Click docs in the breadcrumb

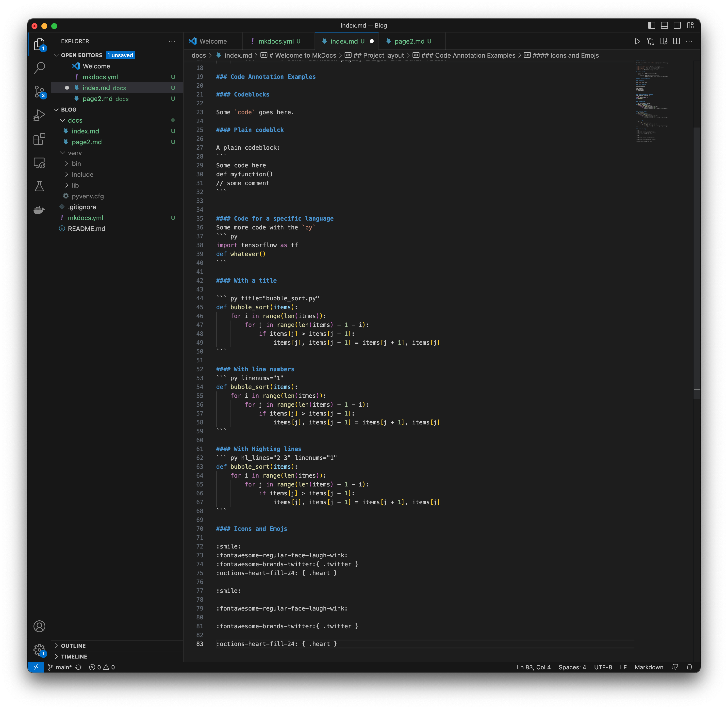(x=199, y=55)
